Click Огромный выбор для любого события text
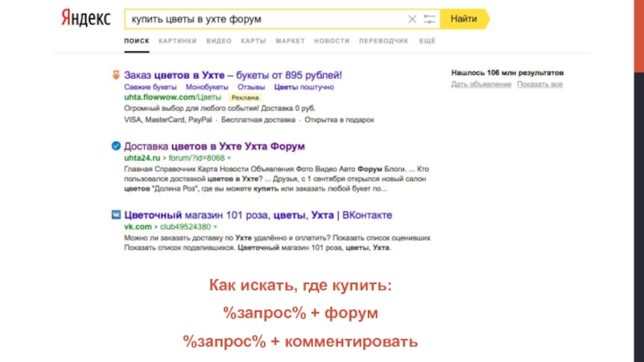The height and width of the screenshot is (362, 644). click(192, 109)
